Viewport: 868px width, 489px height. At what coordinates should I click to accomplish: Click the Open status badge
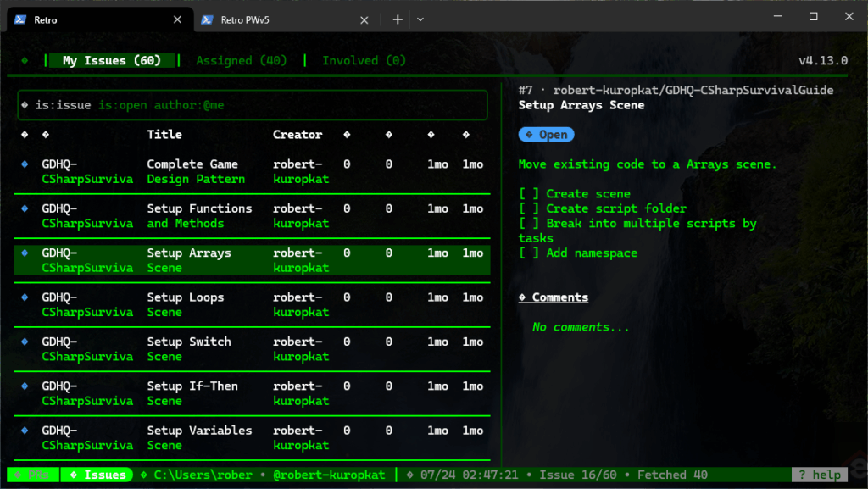tap(547, 135)
